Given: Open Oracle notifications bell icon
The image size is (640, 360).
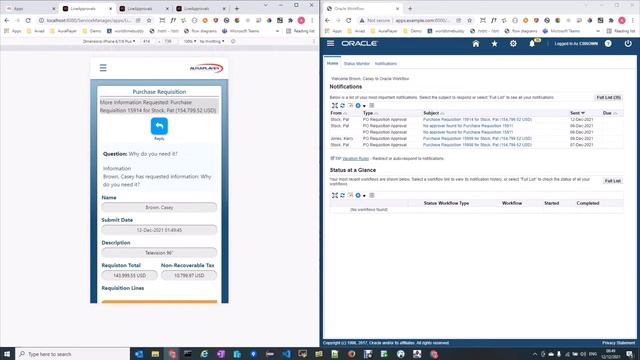Looking at the screenshot, I should pos(532,43).
